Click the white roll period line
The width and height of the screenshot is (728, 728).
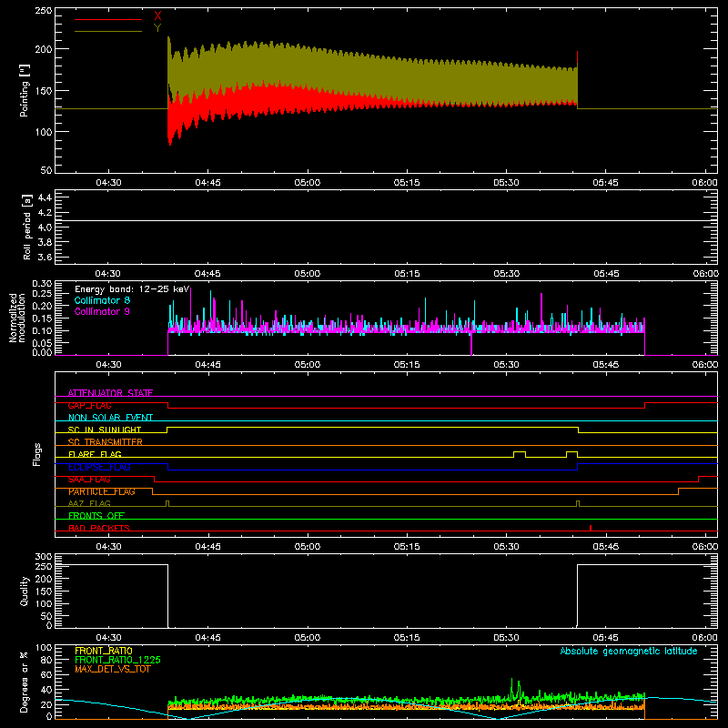pos(386,220)
